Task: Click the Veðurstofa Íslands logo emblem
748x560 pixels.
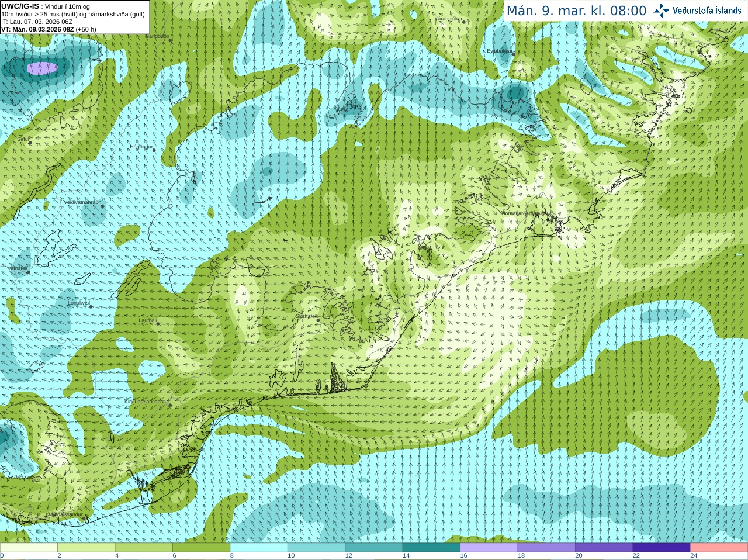Action: pyautogui.click(x=662, y=11)
